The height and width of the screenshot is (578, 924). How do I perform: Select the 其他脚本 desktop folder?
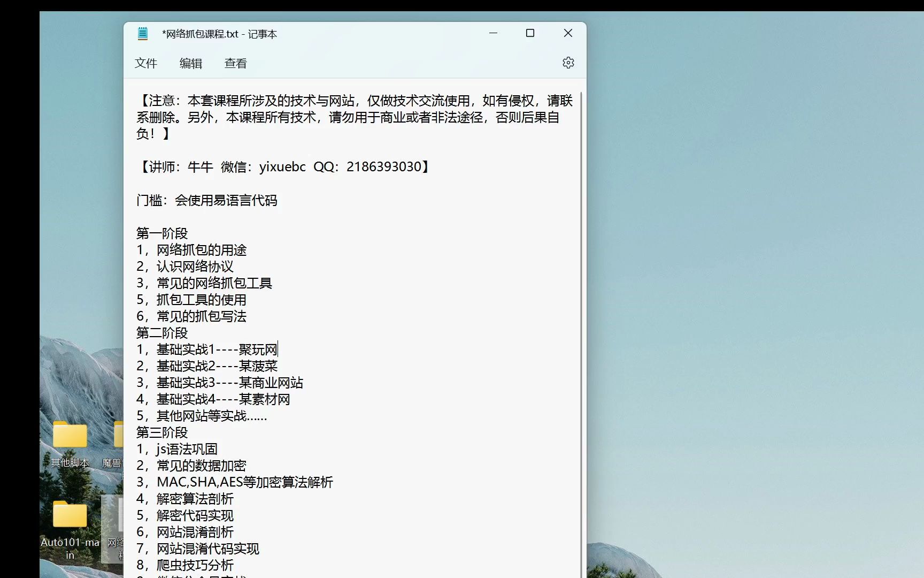(70, 444)
